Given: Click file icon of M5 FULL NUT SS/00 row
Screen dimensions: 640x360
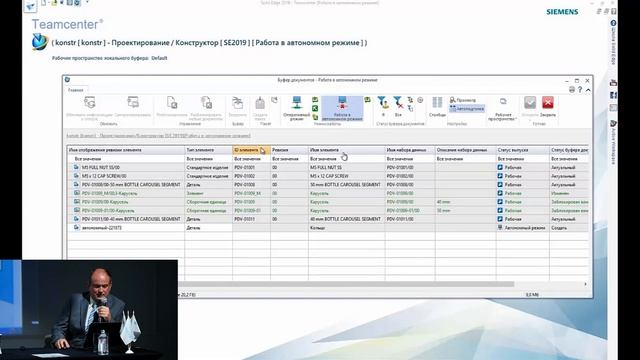Looking at the screenshot, I should [76, 167].
